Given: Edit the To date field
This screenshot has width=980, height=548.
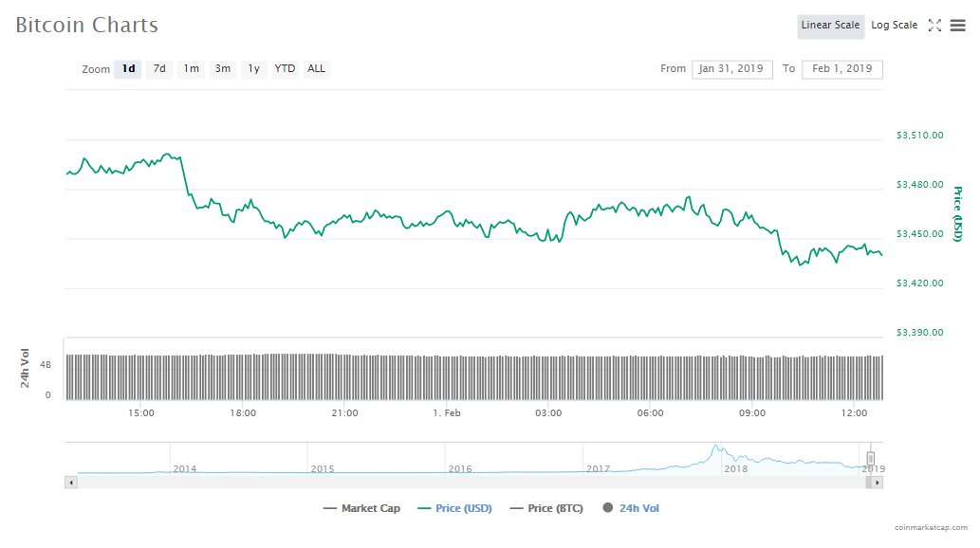Looking at the screenshot, I should tap(841, 69).
